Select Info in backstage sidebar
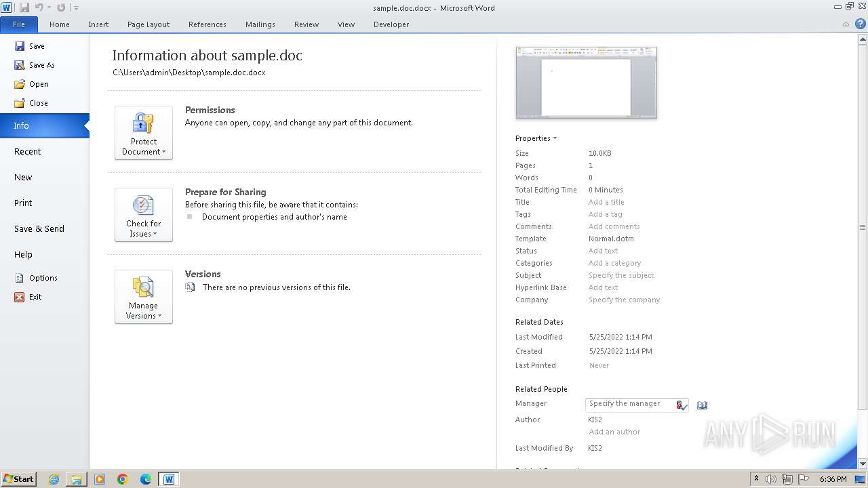868x488 pixels. [x=45, y=125]
